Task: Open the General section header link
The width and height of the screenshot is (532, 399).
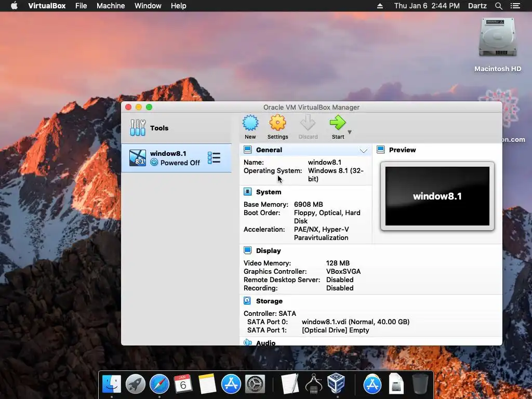Action: tap(269, 150)
